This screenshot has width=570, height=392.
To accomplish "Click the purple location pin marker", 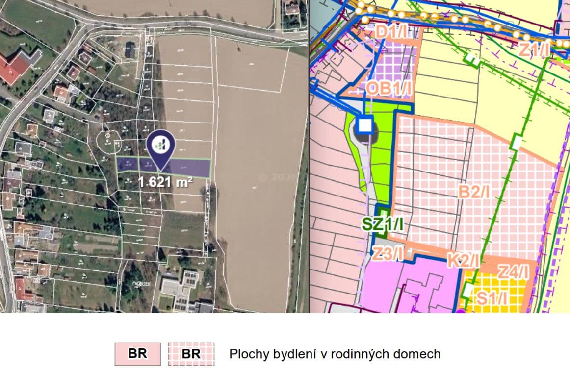I will tap(161, 149).
